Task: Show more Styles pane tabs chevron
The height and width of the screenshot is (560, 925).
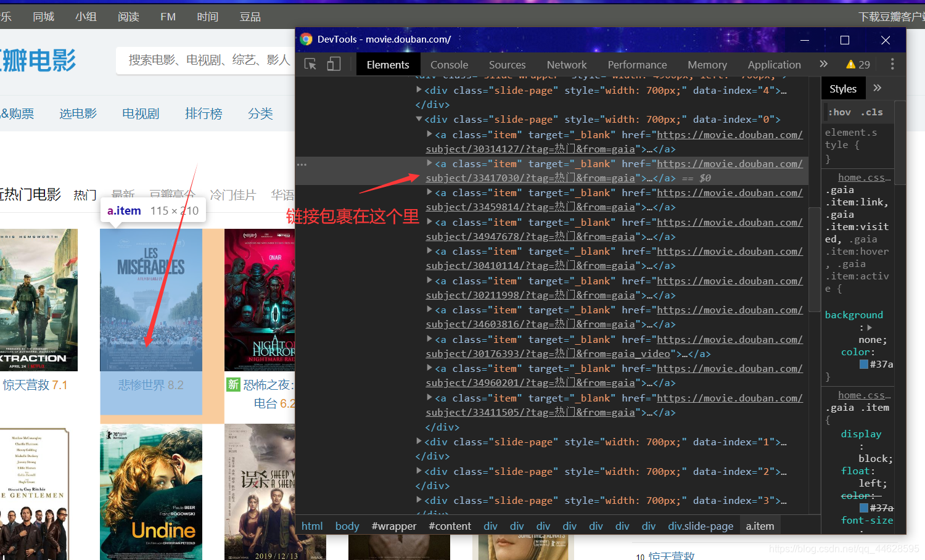Action: (878, 88)
